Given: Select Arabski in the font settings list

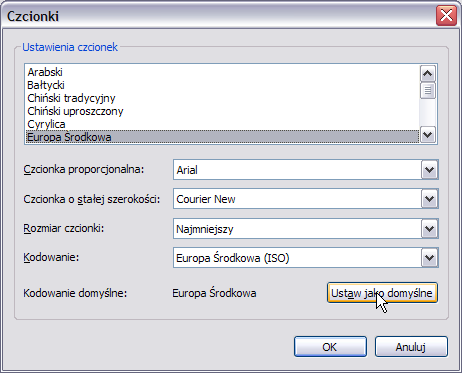Looking at the screenshot, I should (222, 72).
